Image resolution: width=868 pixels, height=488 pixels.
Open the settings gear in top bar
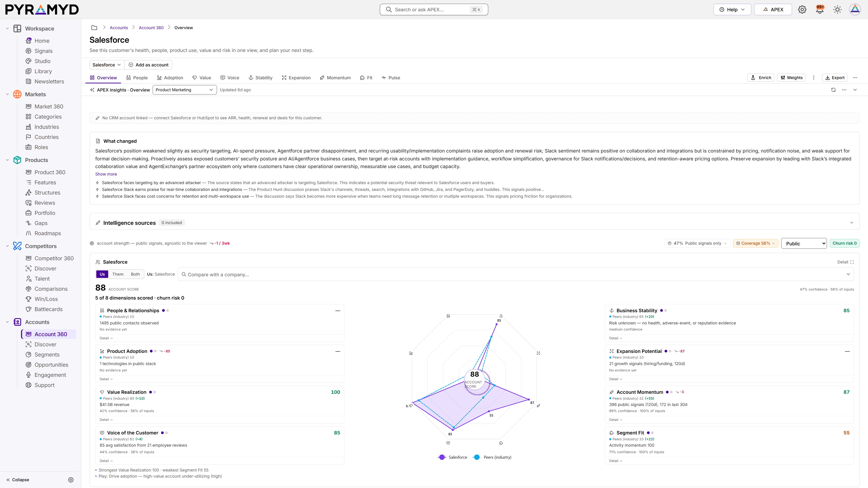[802, 9]
